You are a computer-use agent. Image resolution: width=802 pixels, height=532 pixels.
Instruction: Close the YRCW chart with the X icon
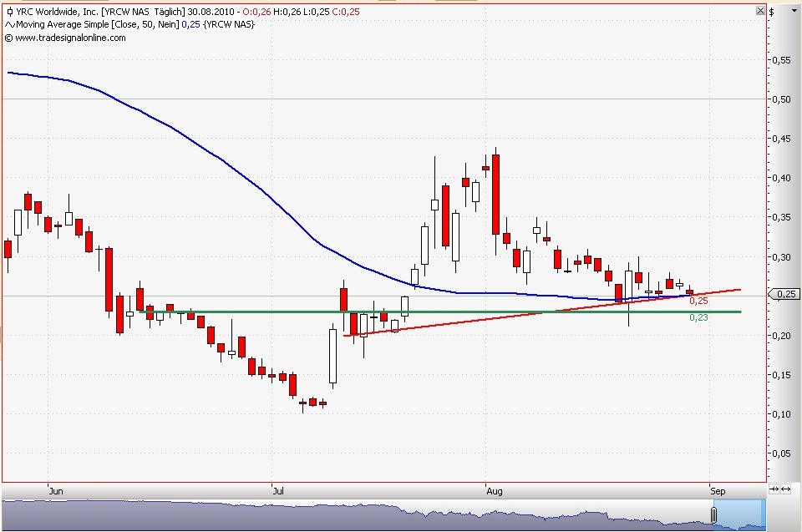(x=760, y=11)
